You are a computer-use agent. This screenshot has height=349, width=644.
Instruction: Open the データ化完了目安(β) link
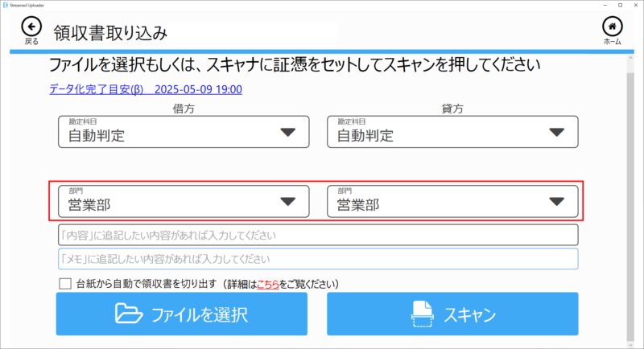[x=146, y=89]
